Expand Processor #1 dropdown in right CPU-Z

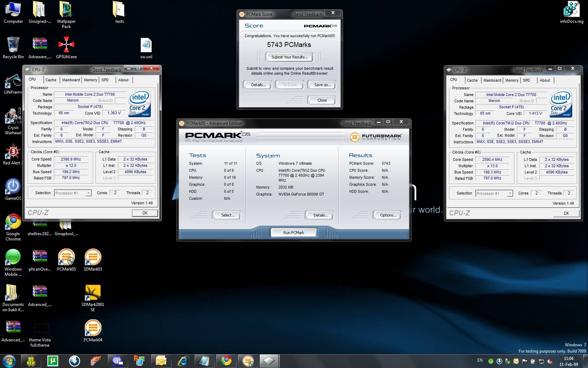[495, 193]
